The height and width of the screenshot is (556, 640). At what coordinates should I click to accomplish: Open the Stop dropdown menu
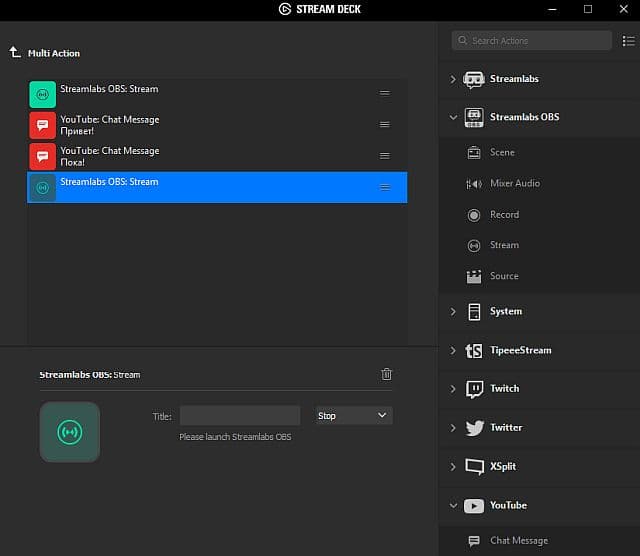coord(354,415)
